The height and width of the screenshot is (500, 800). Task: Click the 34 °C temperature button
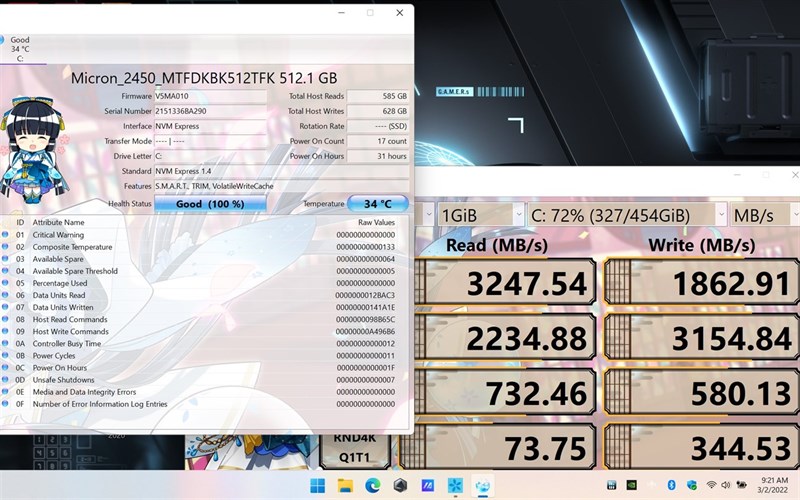(378, 204)
